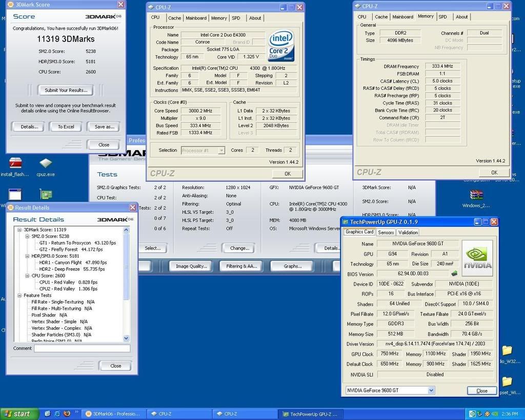
Task: Launch Firefox from the quick launch bar
Action: 66,414
